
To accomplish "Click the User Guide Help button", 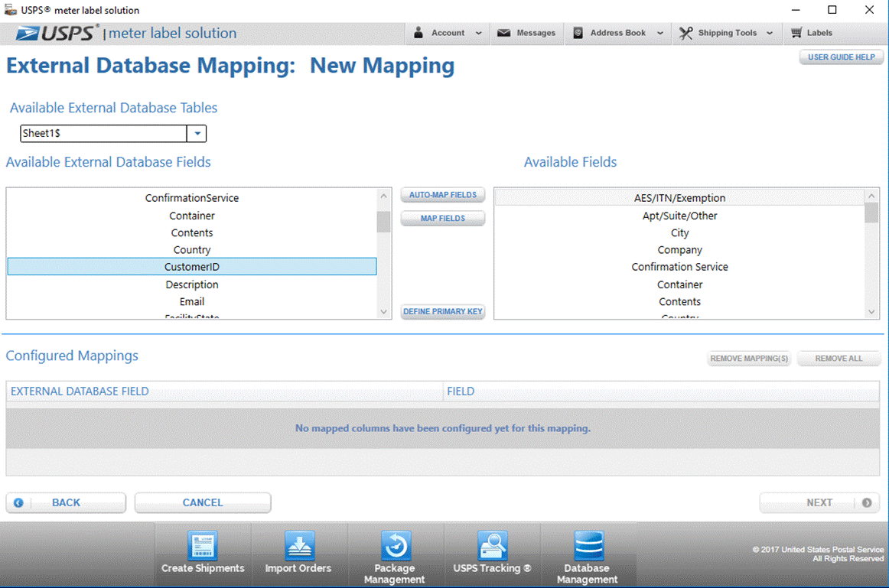I will click(x=842, y=57).
